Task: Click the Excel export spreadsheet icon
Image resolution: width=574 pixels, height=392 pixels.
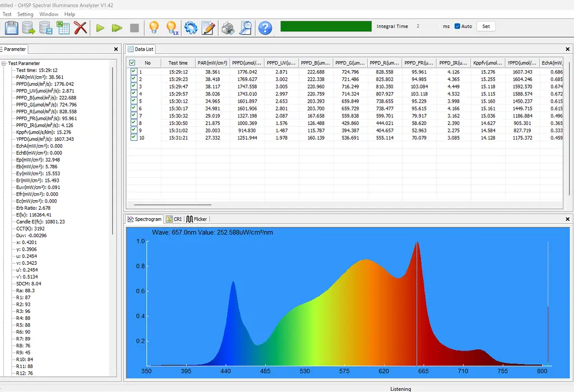Action: [63, 27]
